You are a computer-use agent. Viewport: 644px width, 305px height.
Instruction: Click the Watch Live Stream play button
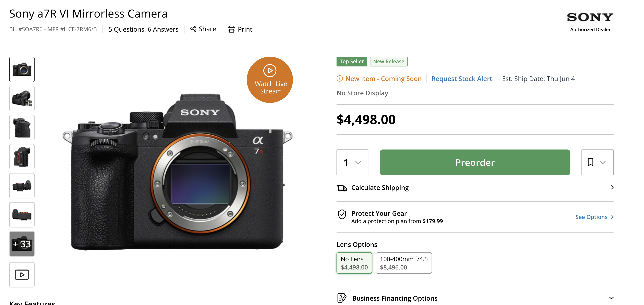270,80
